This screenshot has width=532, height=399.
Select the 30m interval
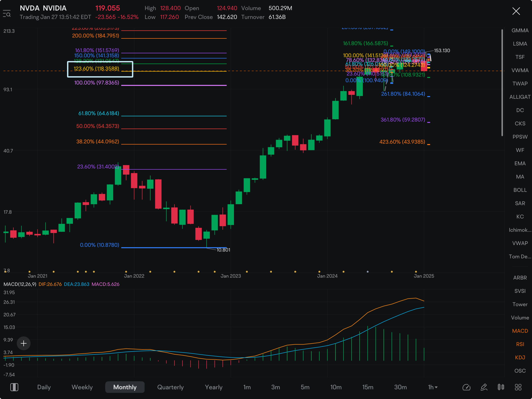point(400,387)
